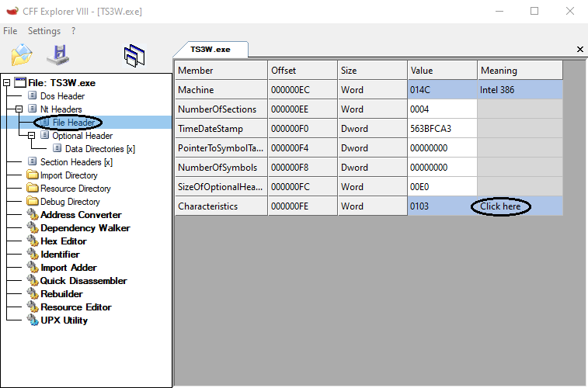Image resolution: width=588 pixels, height=388 pixels.
Task: Select the TS3W.exe document tab
Action: (x=210, y=50)
